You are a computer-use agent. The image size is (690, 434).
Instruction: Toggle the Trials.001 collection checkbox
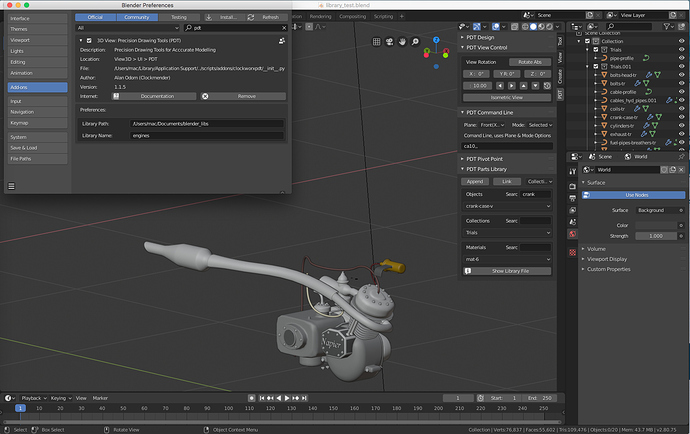tap(596, 66)
